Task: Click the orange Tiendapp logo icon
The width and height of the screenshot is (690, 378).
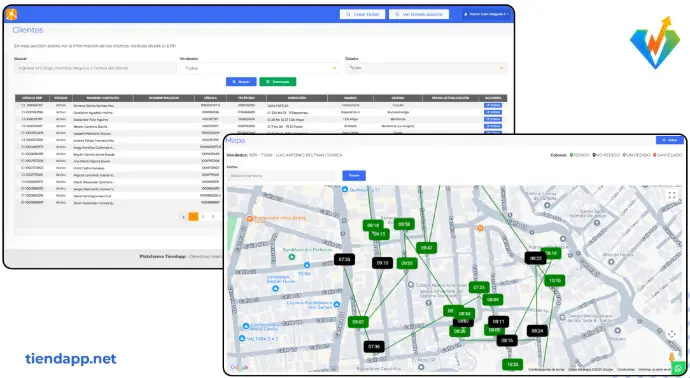Action: (11, 15)
